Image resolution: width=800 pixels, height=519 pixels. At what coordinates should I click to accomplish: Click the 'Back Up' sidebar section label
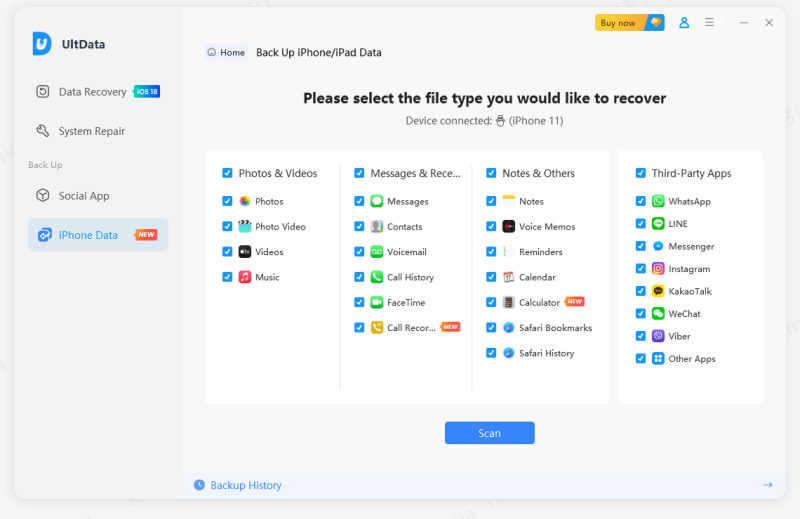tap(45, 165)
